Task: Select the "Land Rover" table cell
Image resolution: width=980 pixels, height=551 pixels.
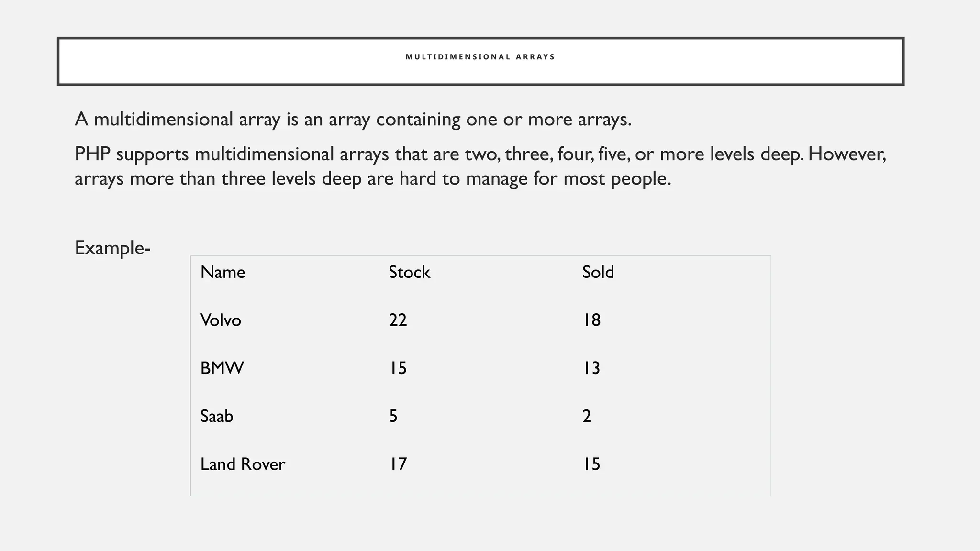Action: tap(243, 464)
